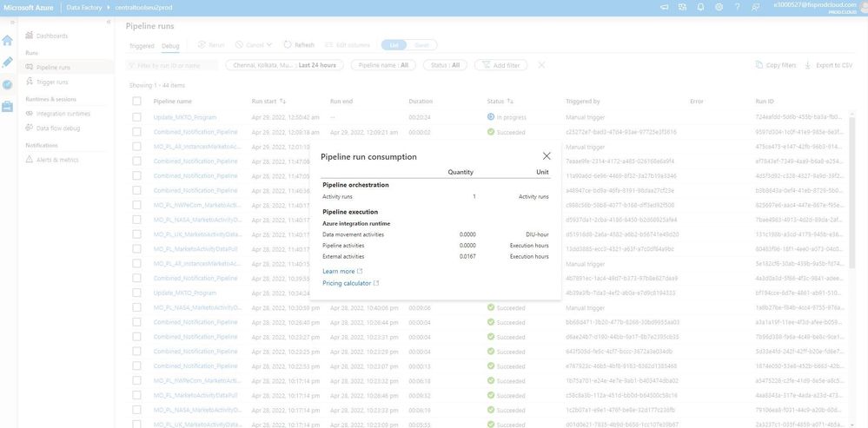The image size is (868, 428).
Task: Open the Status : All filter
Action: [x=445, y=65]
